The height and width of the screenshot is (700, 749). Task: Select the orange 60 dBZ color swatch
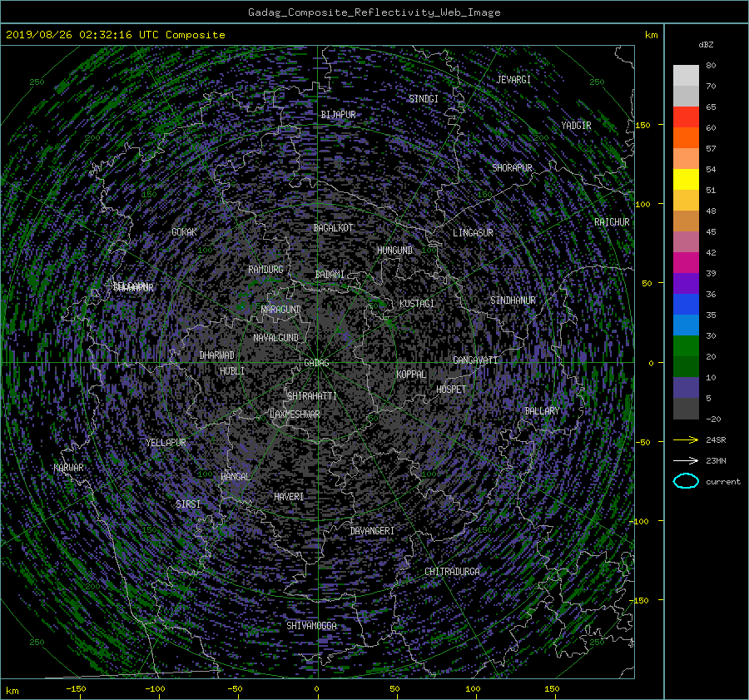pos(686,137)
